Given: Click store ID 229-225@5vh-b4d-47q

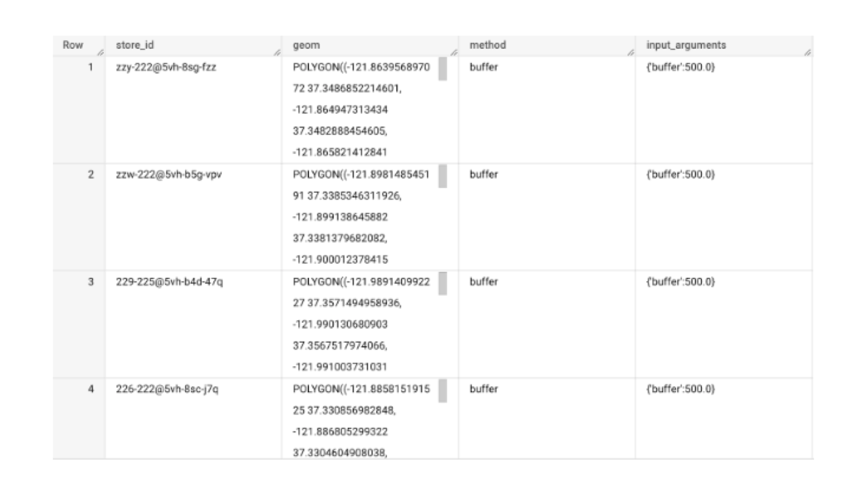Looking at the screenshot, I should 169,282.
